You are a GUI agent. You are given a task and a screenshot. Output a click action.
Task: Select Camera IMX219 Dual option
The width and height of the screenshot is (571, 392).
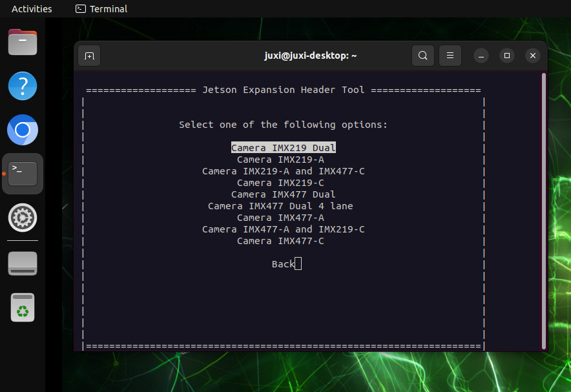point(284,148)
